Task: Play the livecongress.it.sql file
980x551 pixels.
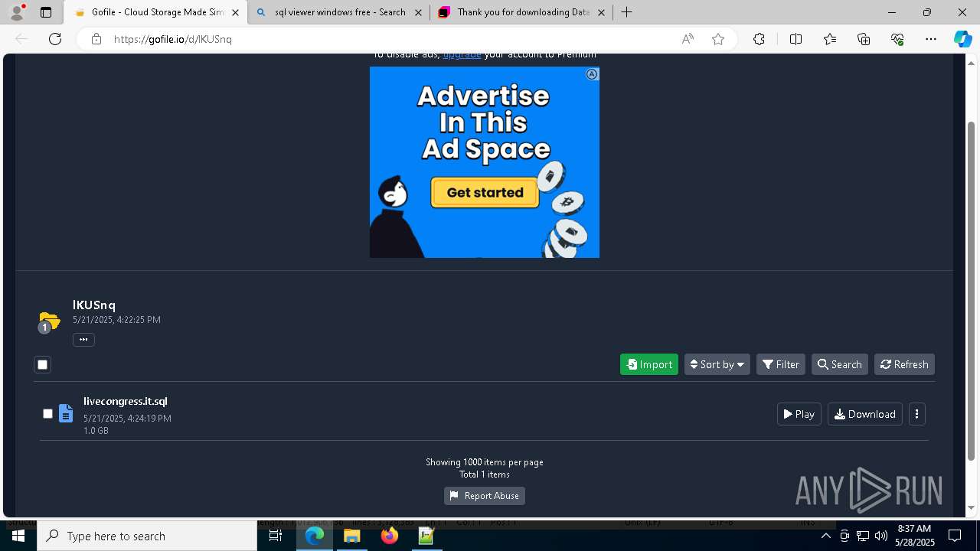Action: (x=799, y=414)
